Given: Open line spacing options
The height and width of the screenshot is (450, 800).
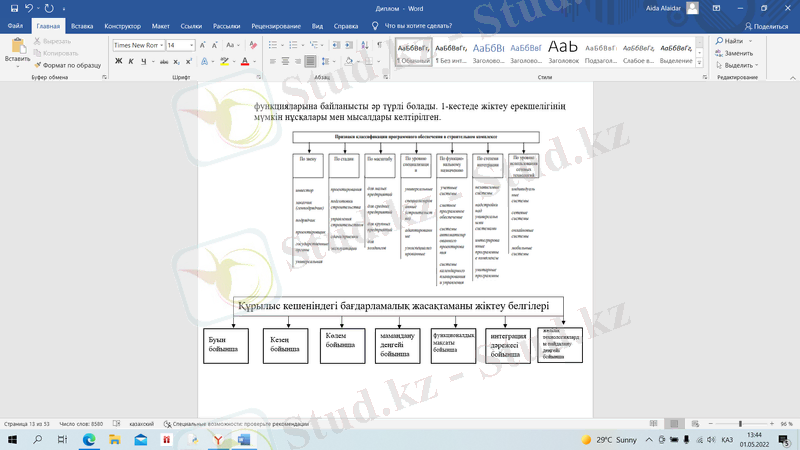Looking at the screenshot, I should tap(326, 61).
